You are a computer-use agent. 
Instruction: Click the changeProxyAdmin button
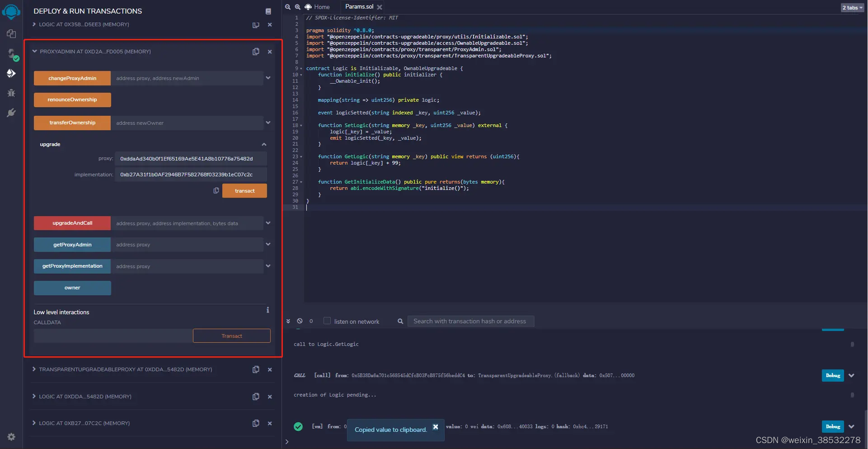[x=72, y=78]
